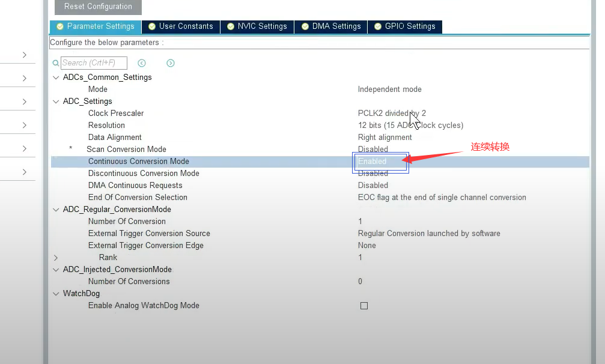The height and width of the screenshot is (364, 605).
Task: Select the Discontinuous Conversion Mode label
Action: 144,174
